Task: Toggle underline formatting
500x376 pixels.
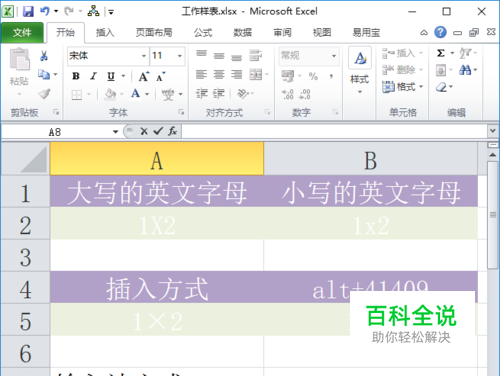Action: point(111,76)
